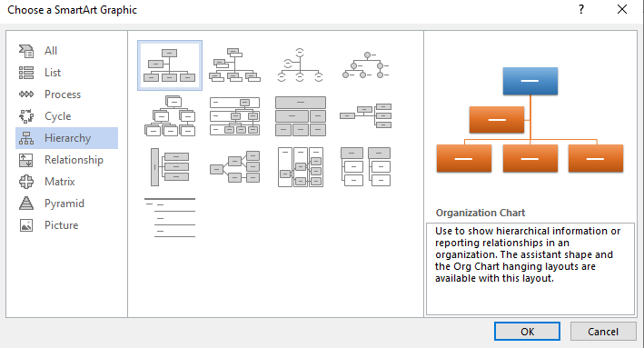Choose the Name and Title Organization Chart layout

(235, 65)
